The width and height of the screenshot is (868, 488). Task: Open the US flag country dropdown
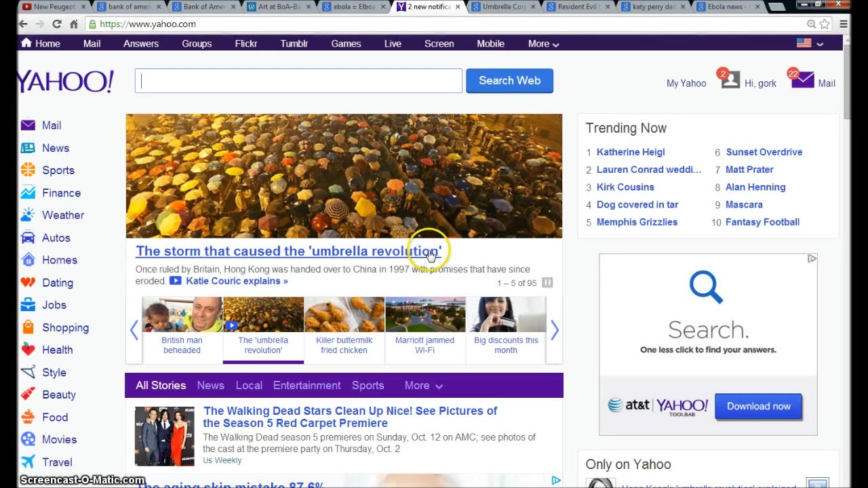pyautogui.click(x=810, y=43)
